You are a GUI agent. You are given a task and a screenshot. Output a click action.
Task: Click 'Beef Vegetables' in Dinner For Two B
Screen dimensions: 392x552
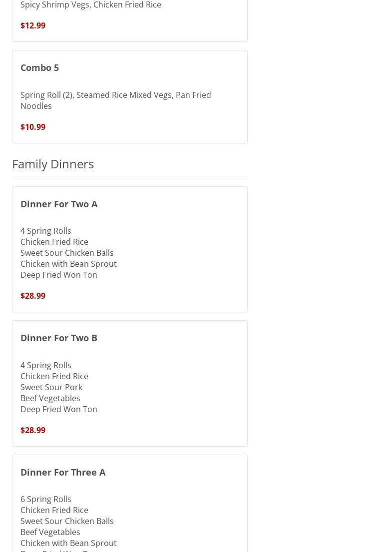50,398
